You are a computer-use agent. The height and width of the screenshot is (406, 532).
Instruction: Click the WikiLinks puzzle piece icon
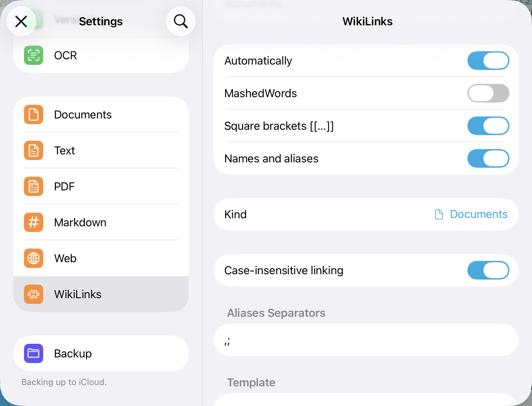pyautogui.click(x=34, y=294)
